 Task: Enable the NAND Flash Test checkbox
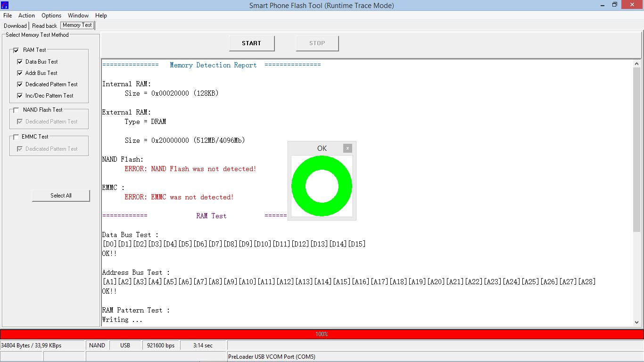pyautogui.click(x=16, y=110)
